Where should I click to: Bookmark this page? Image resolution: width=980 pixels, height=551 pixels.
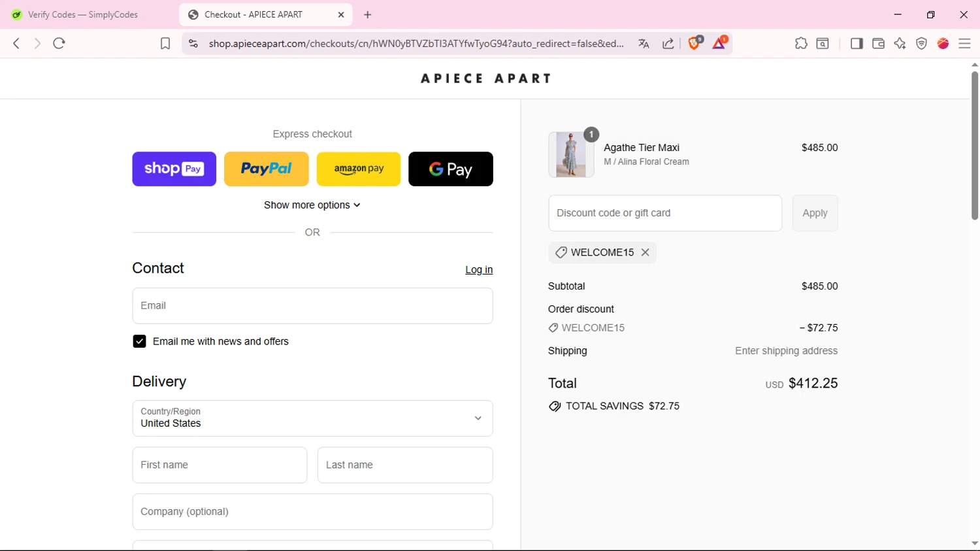click(x=165, y=43)
